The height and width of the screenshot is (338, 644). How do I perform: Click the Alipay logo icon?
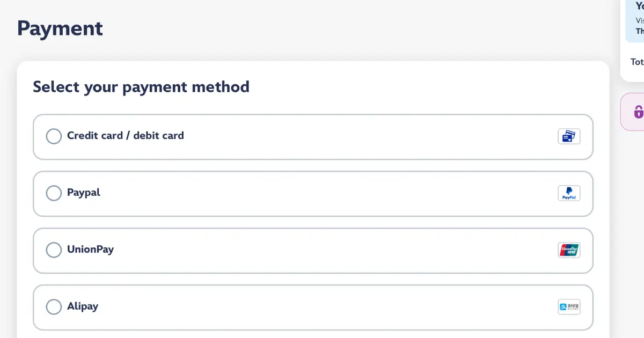569,307
